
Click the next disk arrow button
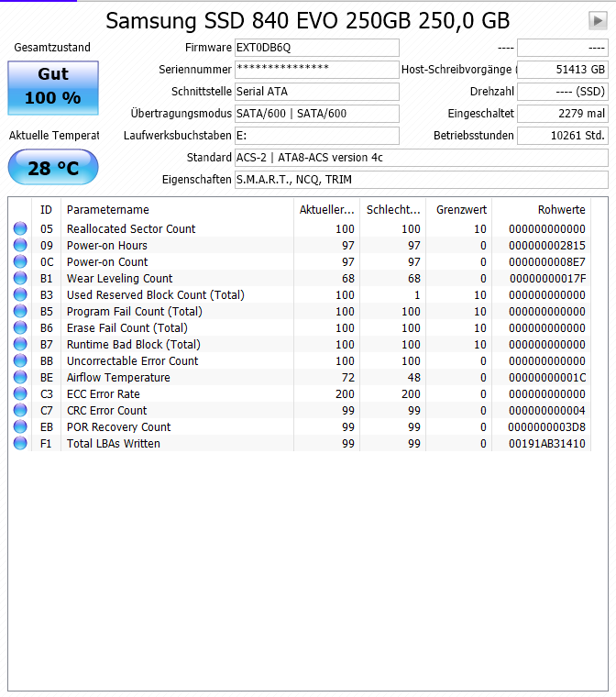598,20
